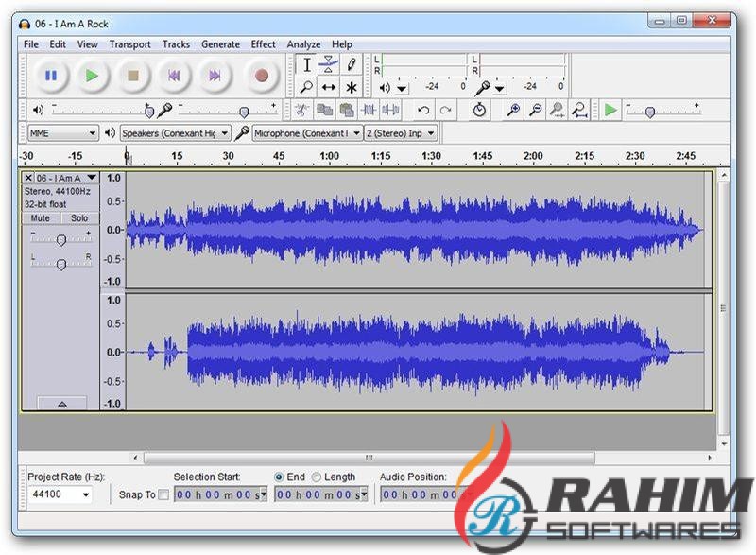Select the Length radio button

317,477
